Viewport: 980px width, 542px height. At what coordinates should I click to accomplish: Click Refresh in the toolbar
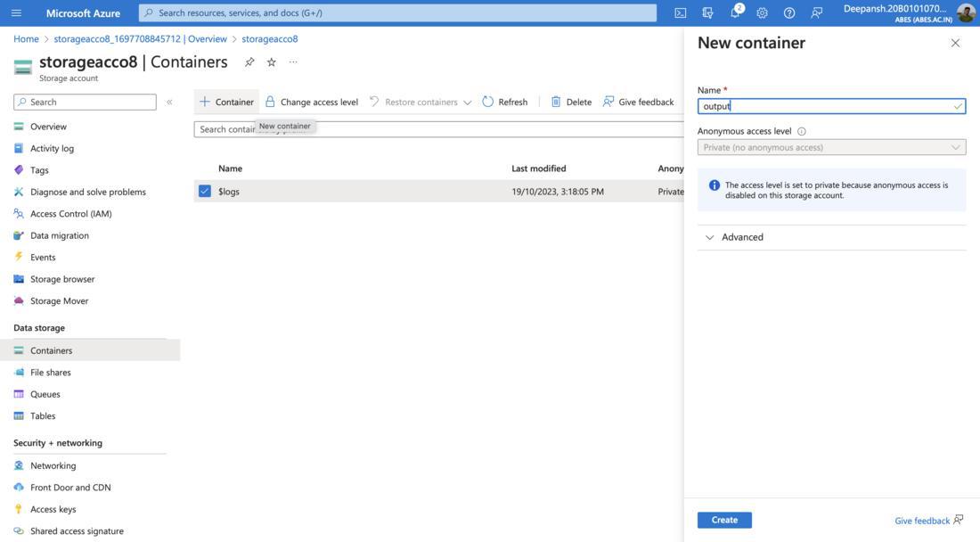[x=505, y=102]
